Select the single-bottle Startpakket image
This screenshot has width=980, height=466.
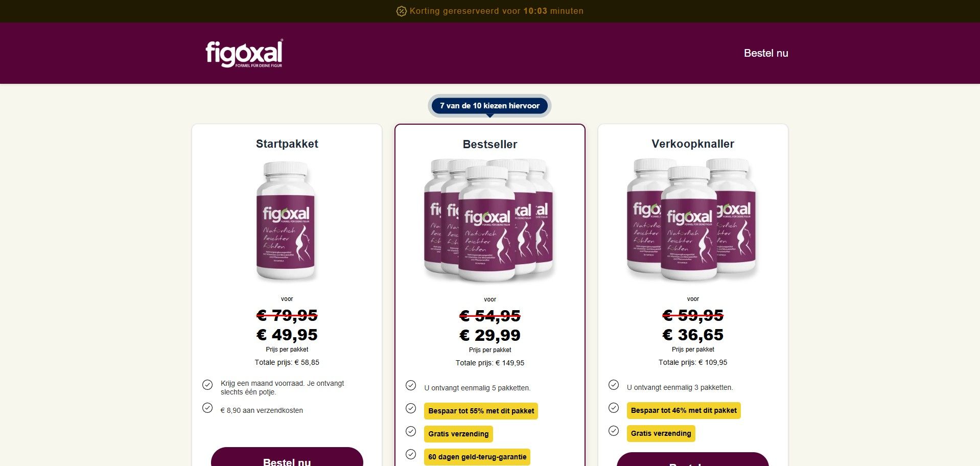[286, 221]
